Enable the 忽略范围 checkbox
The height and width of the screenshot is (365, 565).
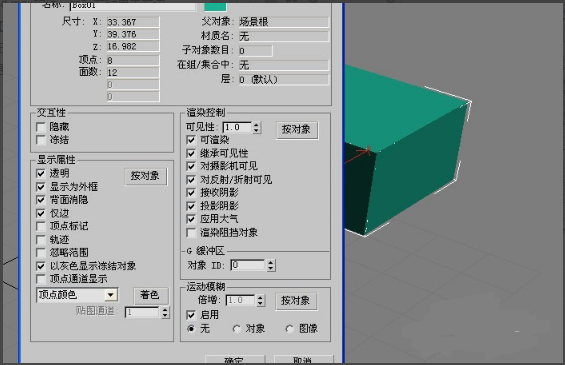click(x=41, y=253)
